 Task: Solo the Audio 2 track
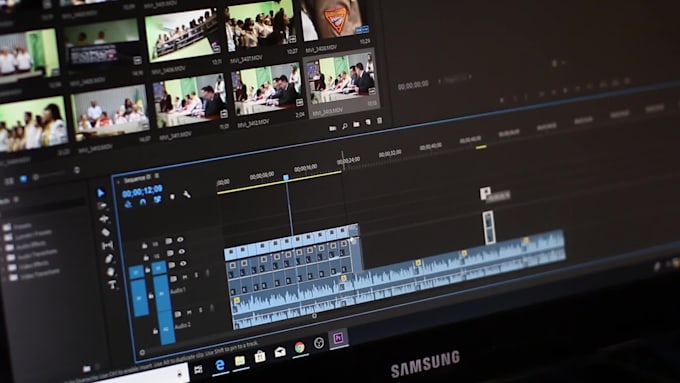coord(200,311)
